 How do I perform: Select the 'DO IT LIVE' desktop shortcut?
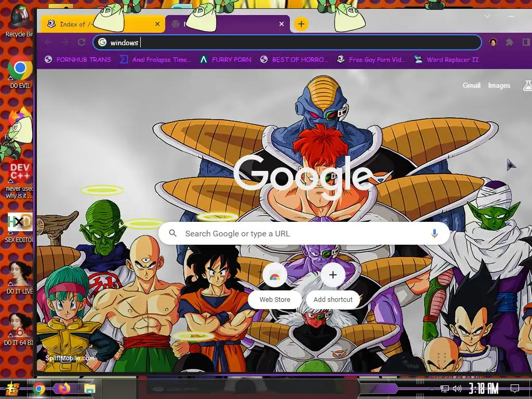20,277
